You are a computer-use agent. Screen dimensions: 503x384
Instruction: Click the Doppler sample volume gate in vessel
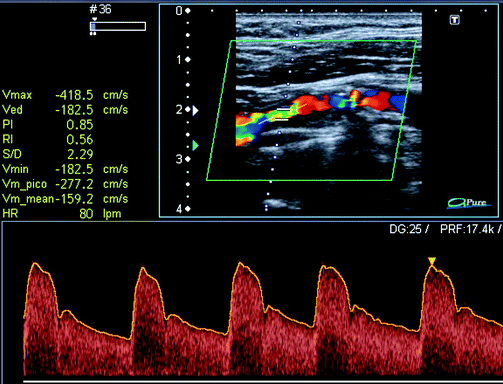coord(282,114)
